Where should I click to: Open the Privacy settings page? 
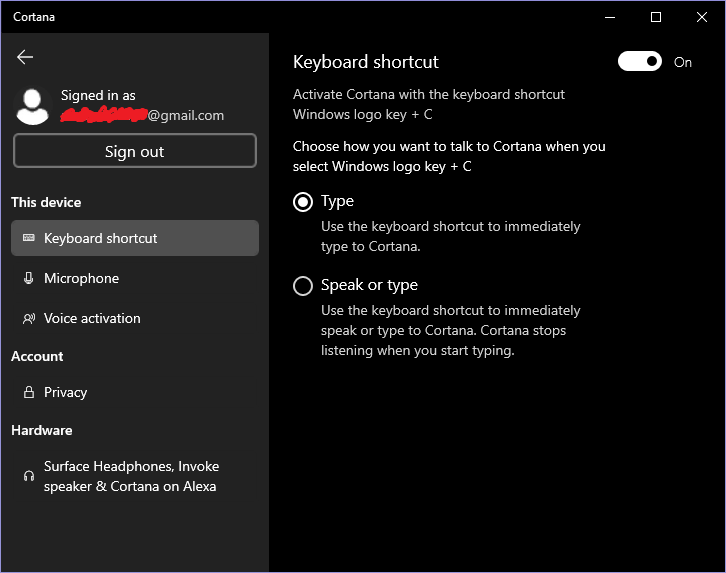(x=135, y=392)
